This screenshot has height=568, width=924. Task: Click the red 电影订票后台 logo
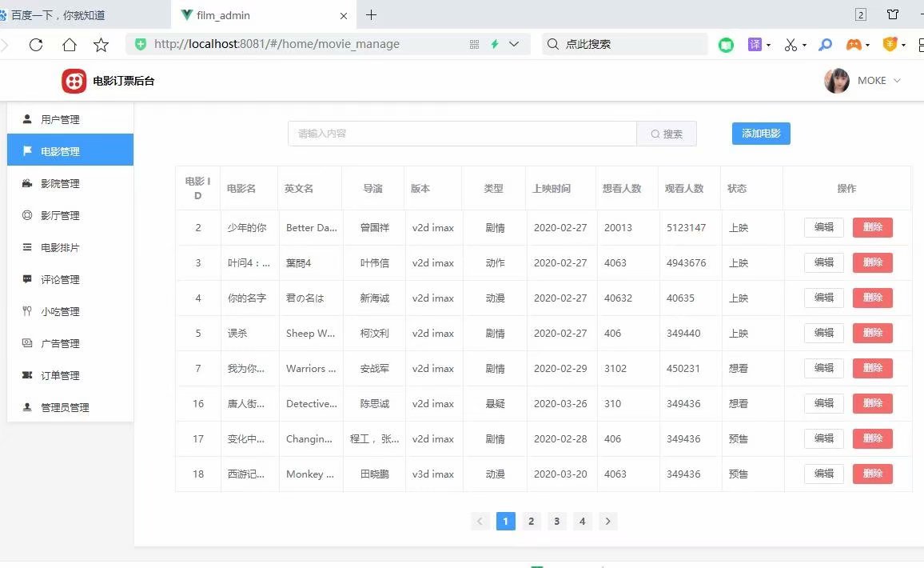74,81
